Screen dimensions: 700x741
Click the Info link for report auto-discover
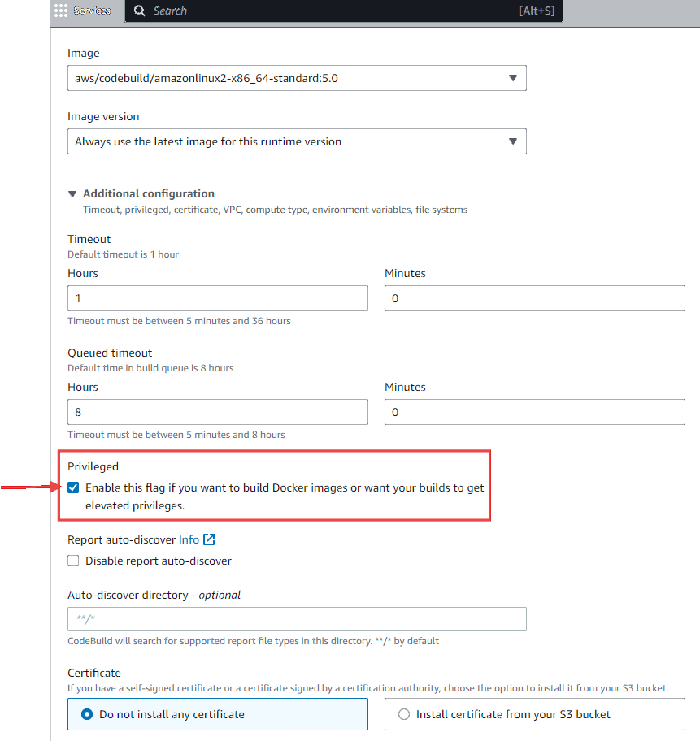(189, 539)
